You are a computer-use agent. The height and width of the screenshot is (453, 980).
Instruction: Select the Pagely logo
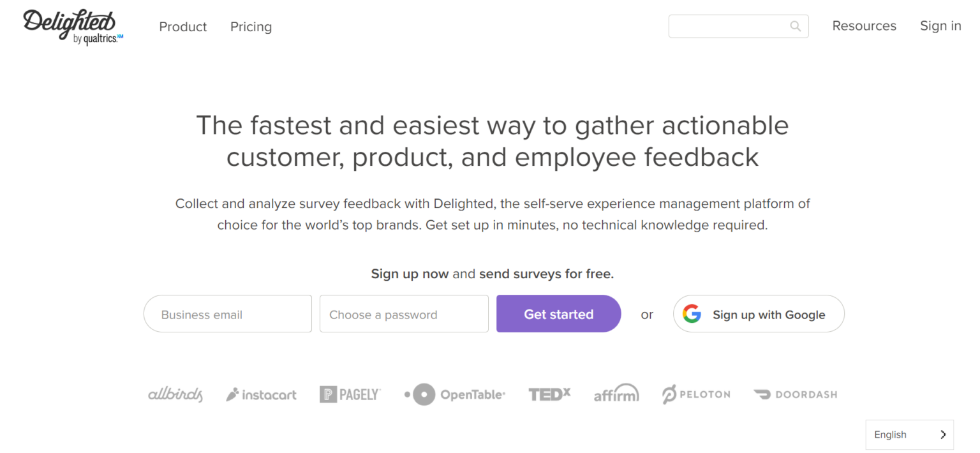pos(350,394)
